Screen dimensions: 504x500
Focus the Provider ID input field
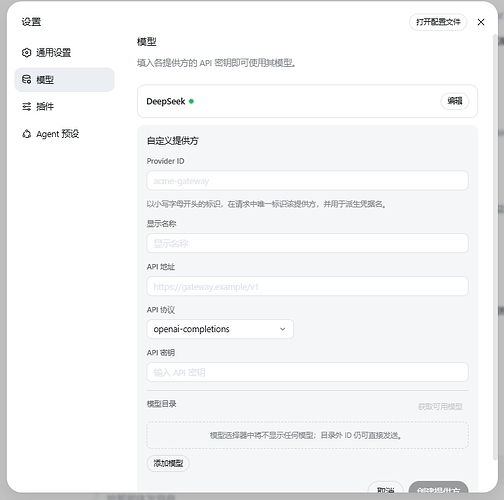[307, 181]
